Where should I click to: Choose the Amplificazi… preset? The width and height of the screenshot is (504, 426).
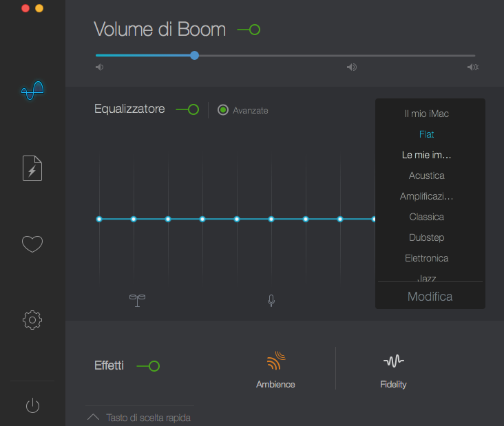tap(426, 196)
